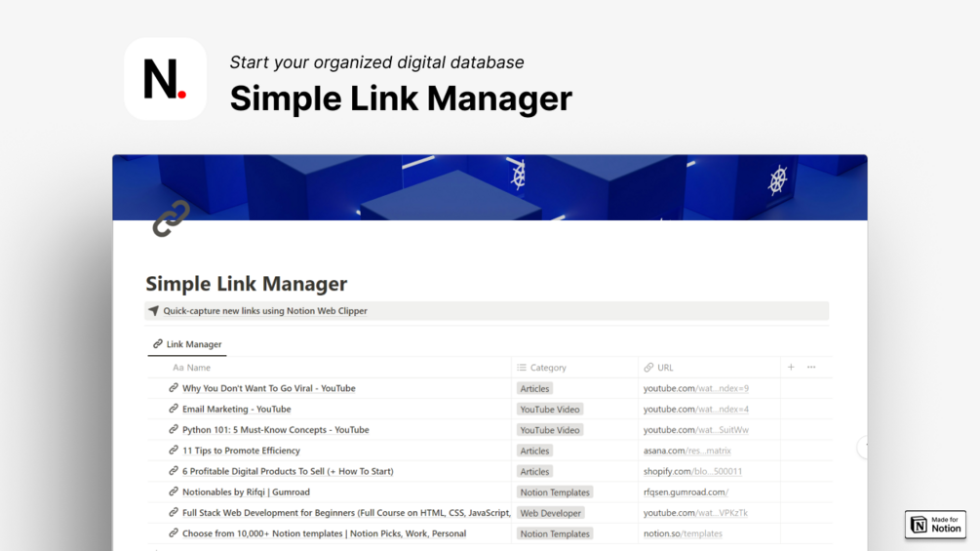Click Articles tag on 11 Tips row
Viewport: 980px width, 551px height.
point(534,451)
